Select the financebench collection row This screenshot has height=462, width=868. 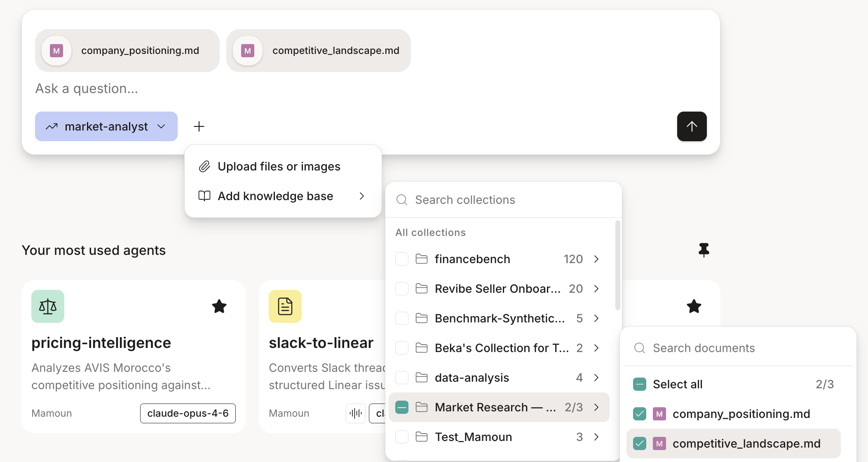(499, 259)
